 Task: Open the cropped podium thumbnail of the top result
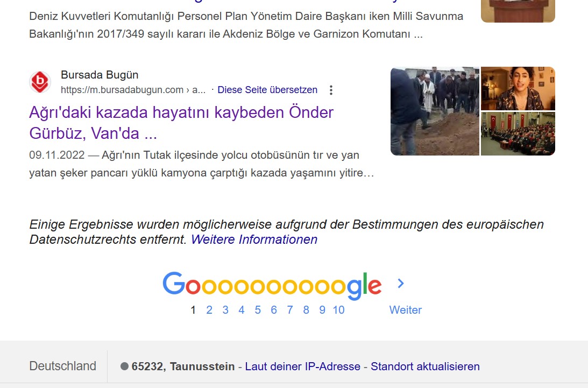tap(518, 11)
